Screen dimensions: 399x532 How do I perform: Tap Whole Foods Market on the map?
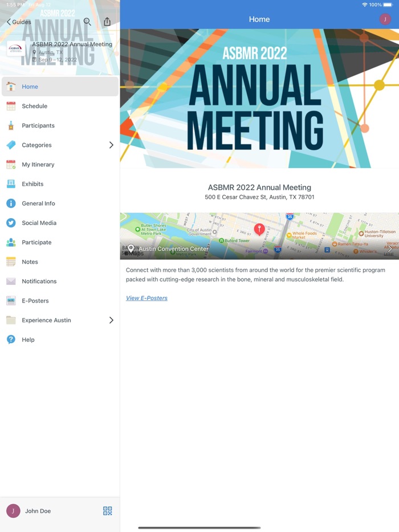(302, 235)
